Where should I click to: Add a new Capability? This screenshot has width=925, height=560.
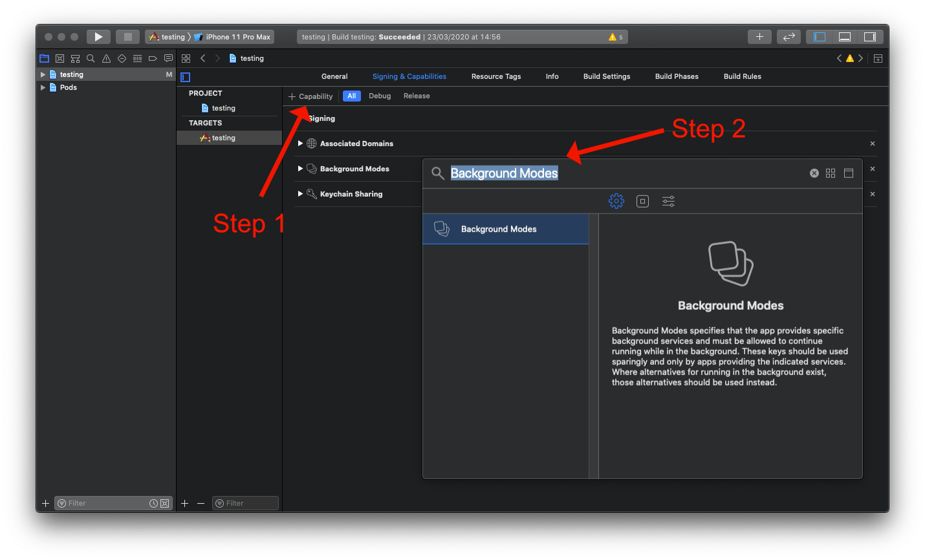(x=310, y=96)
